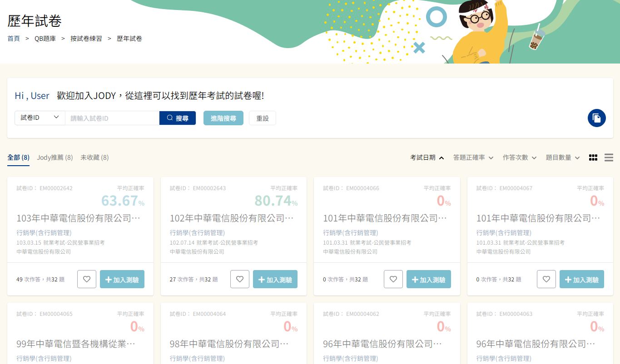
Task: Sort by 作答次數
Action: pos(520,157)
